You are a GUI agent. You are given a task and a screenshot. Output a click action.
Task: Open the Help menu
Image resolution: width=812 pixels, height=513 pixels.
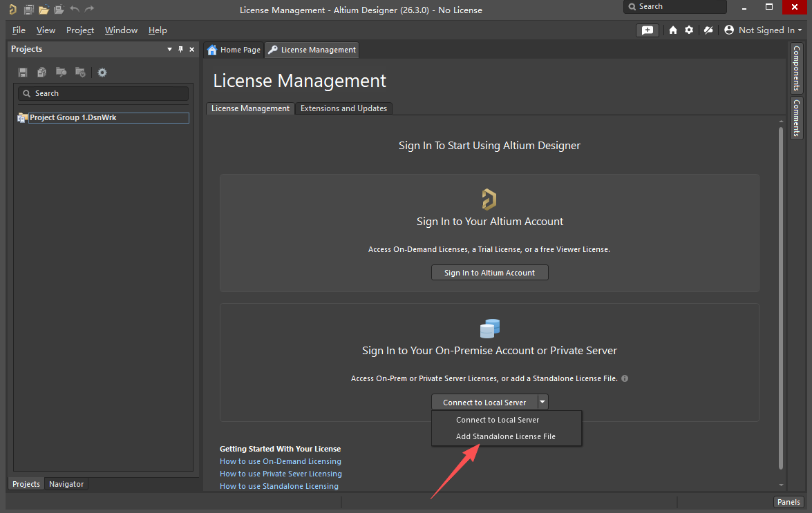coord(158,30)
